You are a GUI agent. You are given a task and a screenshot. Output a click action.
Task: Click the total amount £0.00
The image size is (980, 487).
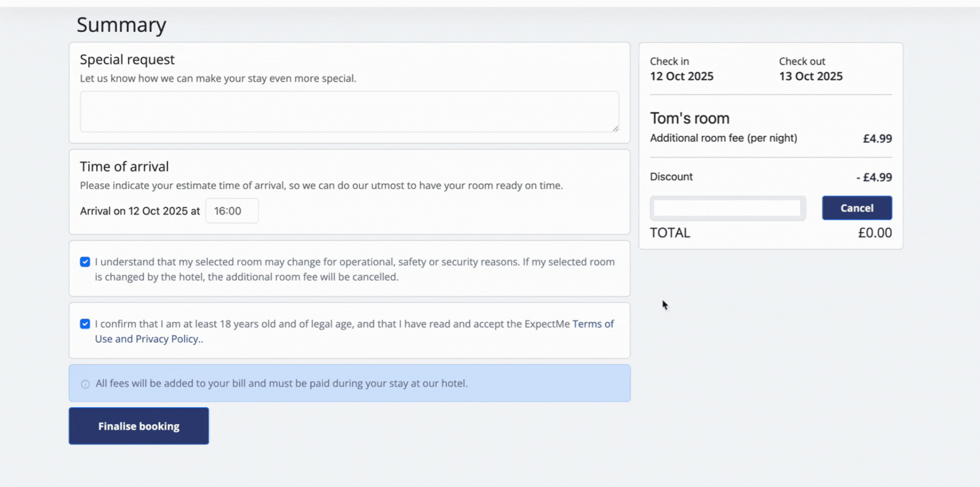click(874, 233)
